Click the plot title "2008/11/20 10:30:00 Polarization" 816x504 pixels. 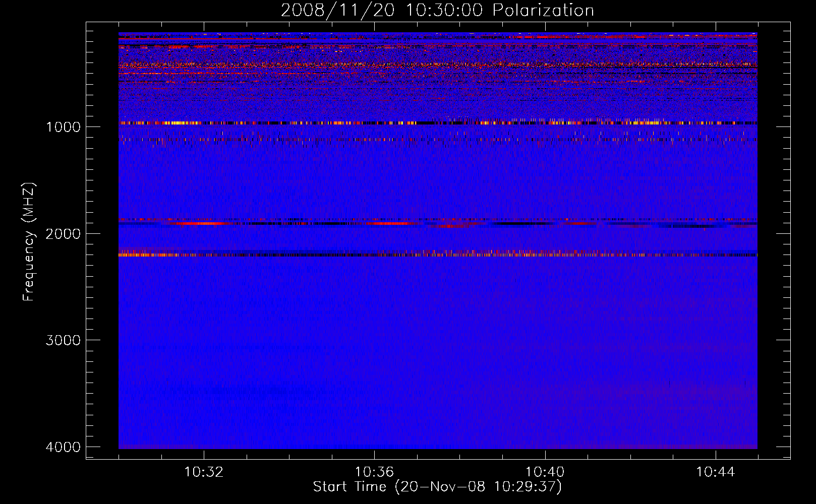(437, 11)
